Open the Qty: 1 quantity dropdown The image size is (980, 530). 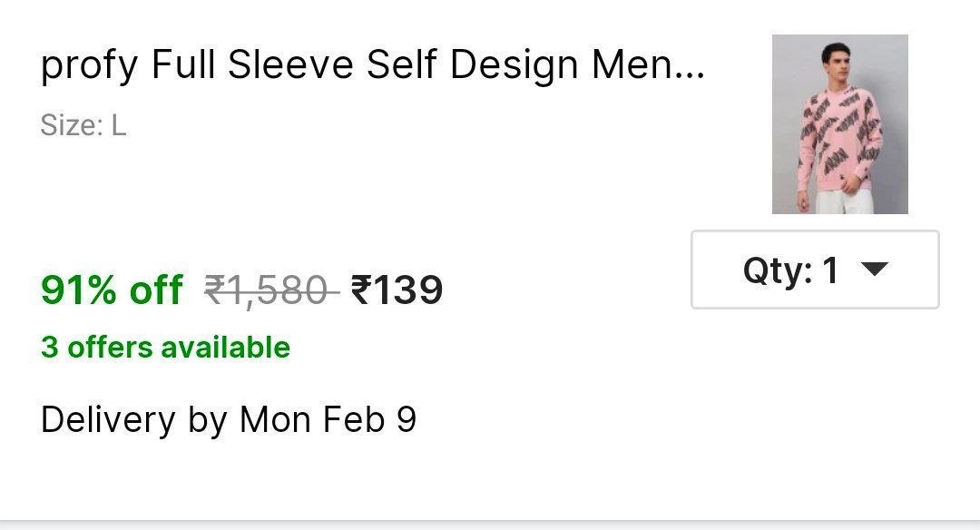[814, 270]
